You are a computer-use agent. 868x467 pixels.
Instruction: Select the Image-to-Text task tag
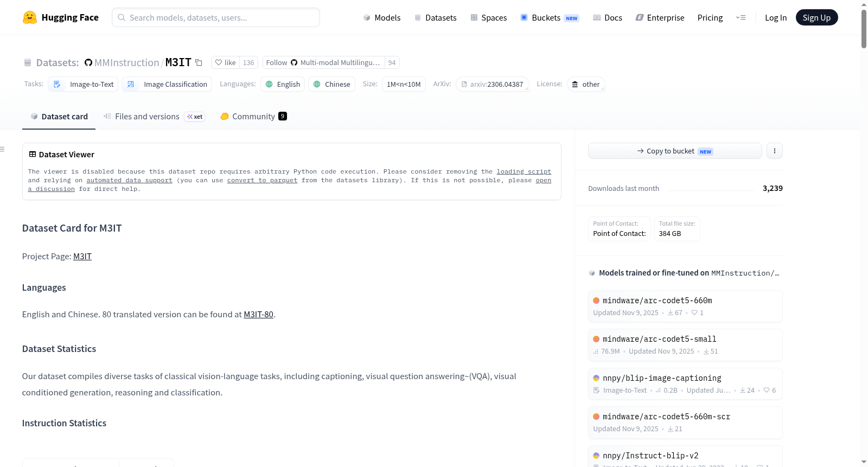pyautogui.click(x=84, y=84)
